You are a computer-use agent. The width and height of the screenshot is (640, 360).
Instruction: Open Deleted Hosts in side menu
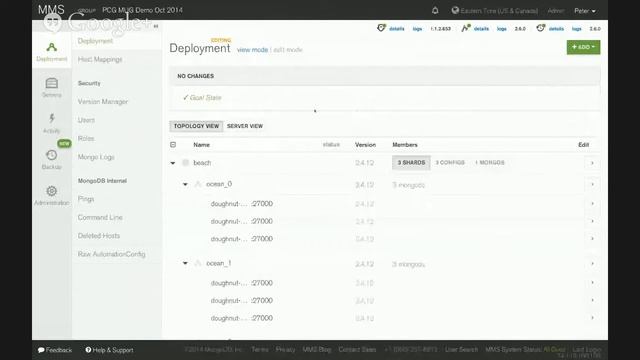pyautogui.click(x=99, y=236)
